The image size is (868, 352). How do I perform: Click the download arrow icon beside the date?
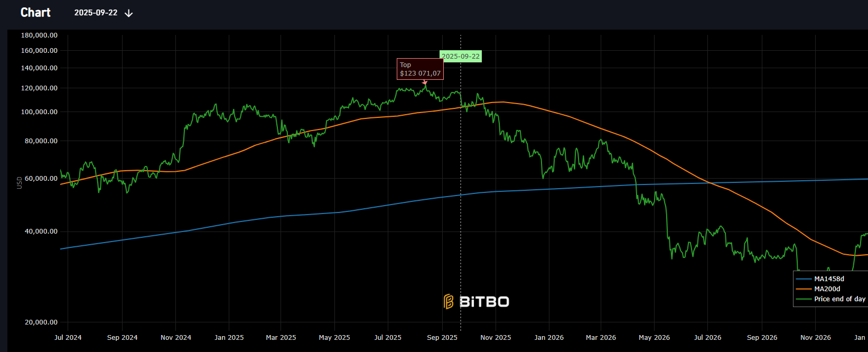click(x=128, y=13)
